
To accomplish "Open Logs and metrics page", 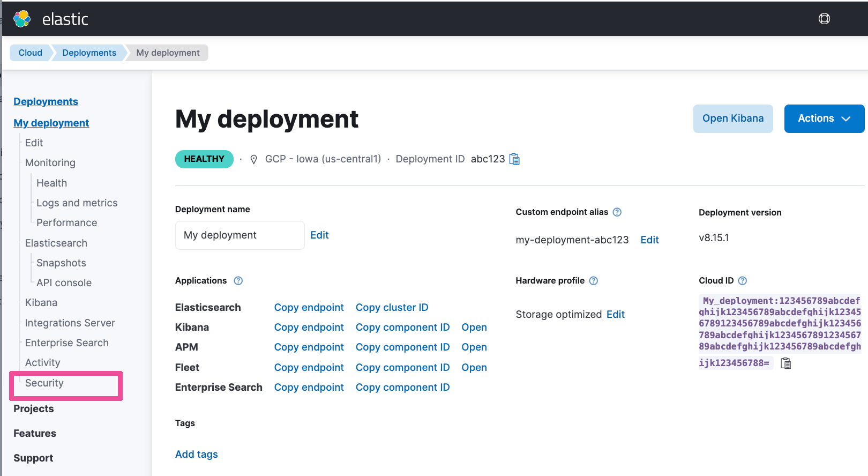I will (77, 203).
